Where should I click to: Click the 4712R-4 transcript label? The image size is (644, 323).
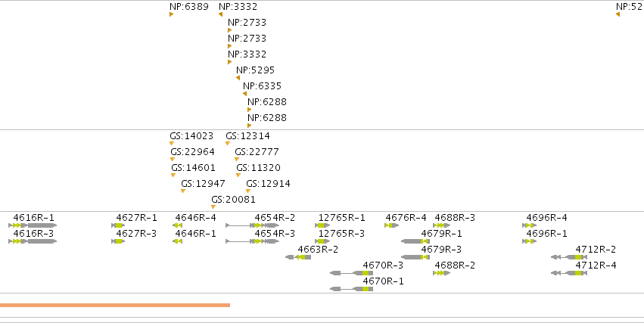(596, 266)
